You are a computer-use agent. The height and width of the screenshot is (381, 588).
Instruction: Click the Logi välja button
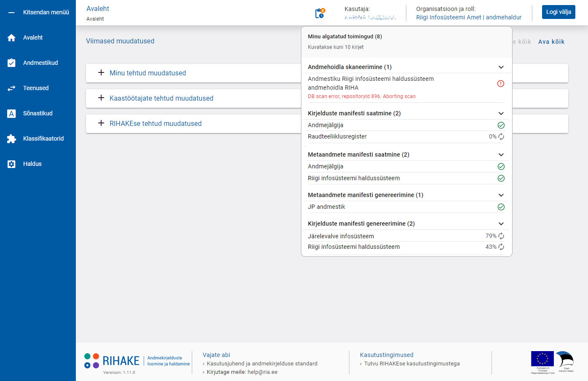pos(558,12)
